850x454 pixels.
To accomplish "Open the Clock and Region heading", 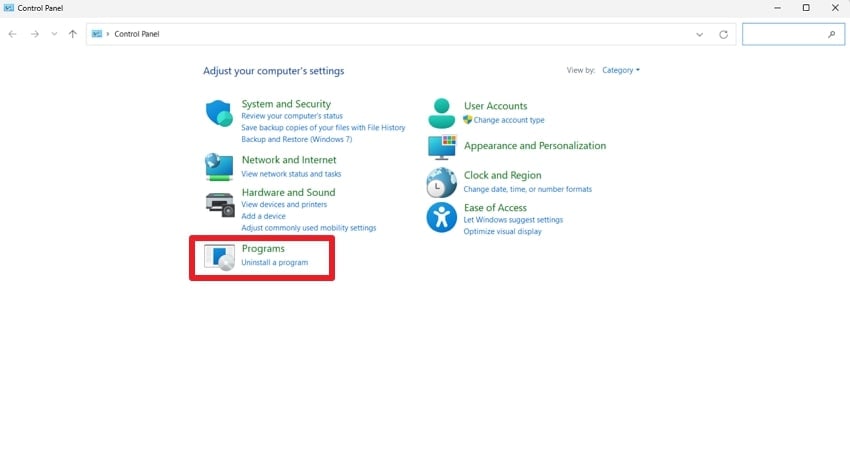I will click(503, 175).
